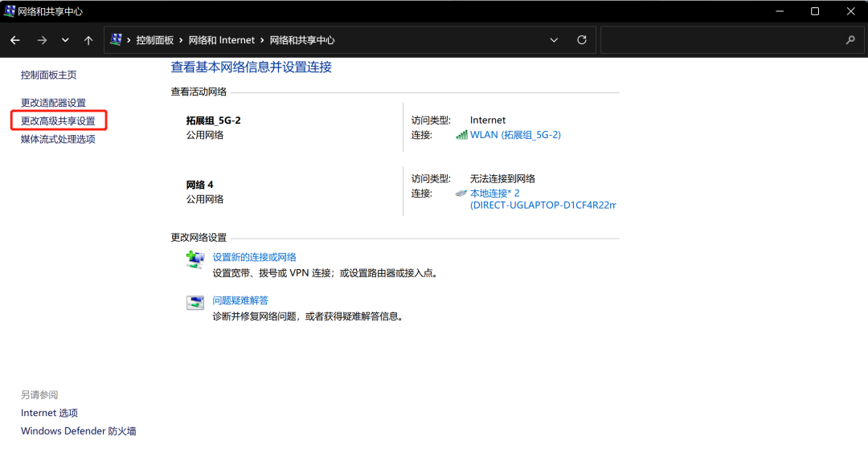868x449 pixels.
Task: Click the back navigation arrow
Action: (15, 40)
